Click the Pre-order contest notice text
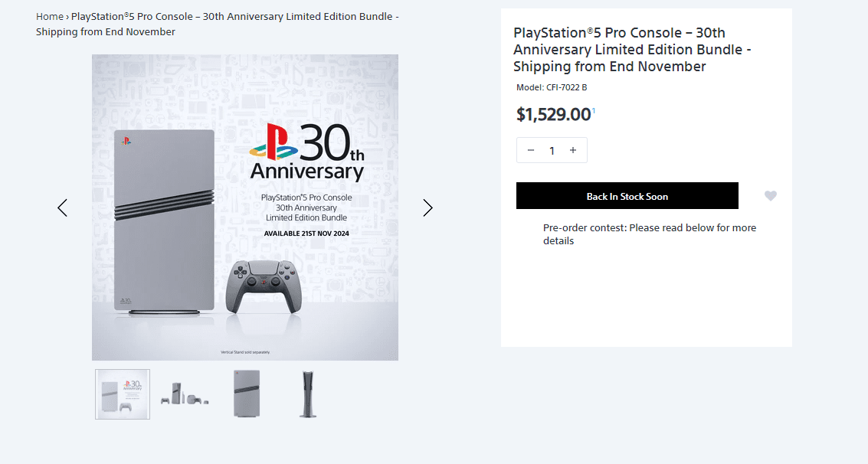868x464 pixels. coord(649,234)
